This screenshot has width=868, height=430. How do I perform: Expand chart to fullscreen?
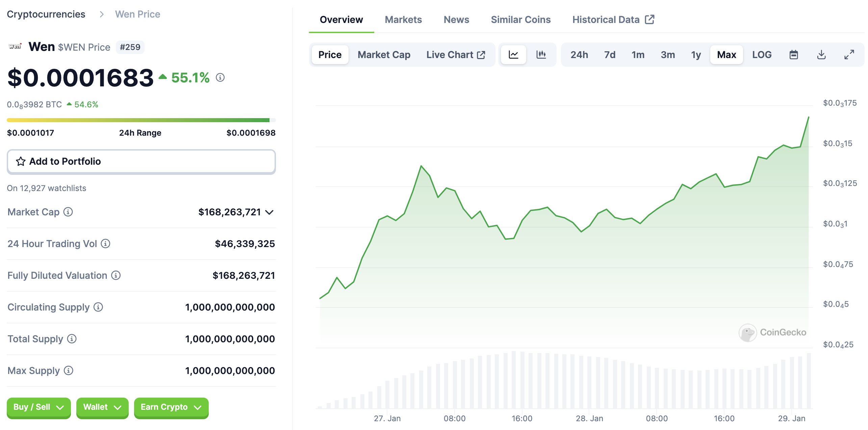click(x=849, y=55)
